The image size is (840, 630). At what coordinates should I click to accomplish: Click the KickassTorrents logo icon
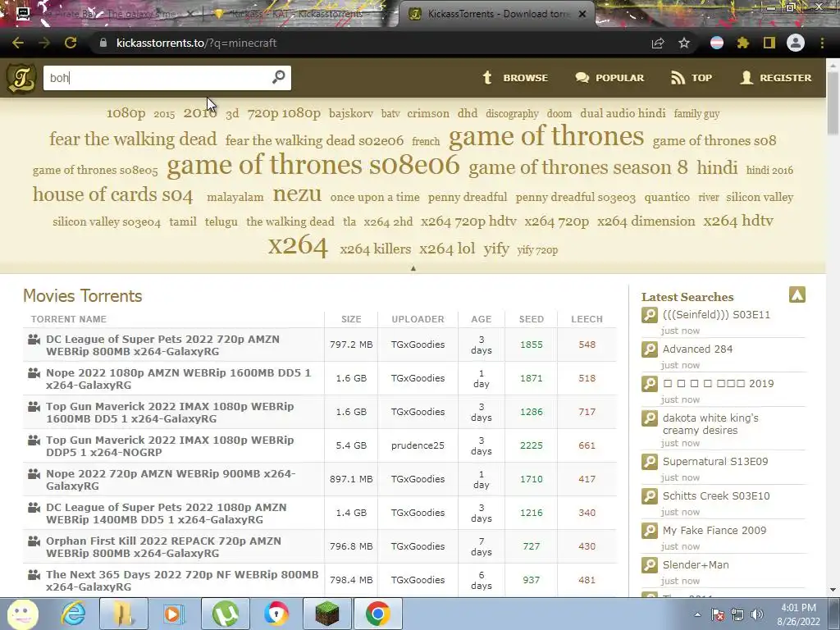[21, 78]
